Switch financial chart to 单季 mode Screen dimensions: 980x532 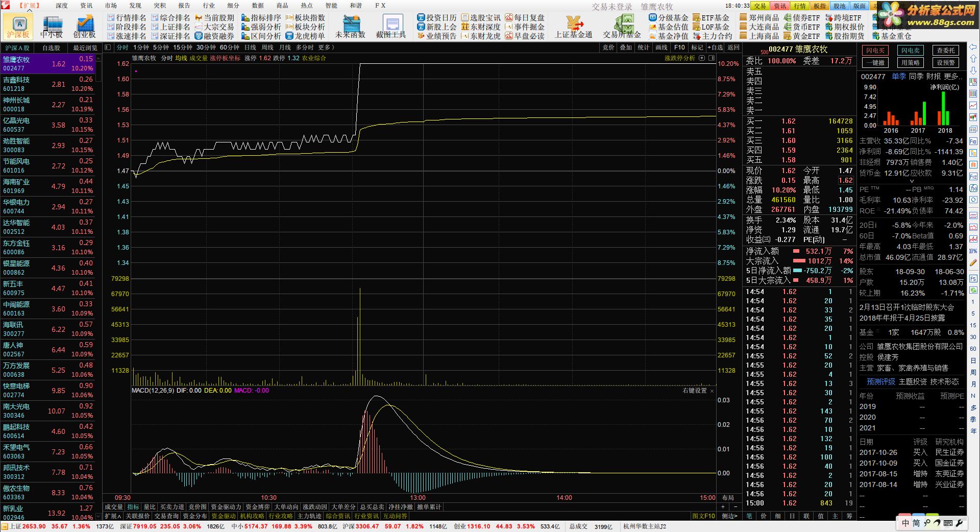click(899, 77)
